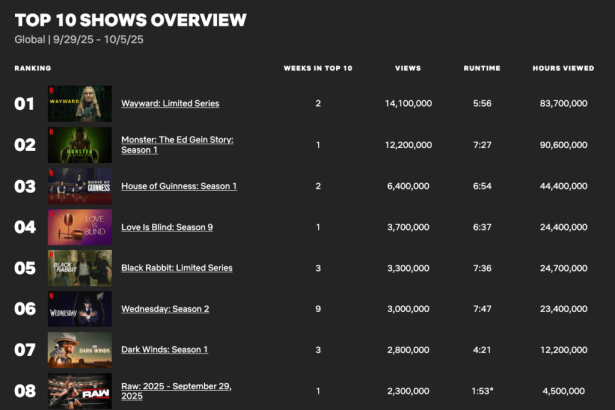
Task: Click the 5:56 runtime for Wayward
Action: click(482, 104)
